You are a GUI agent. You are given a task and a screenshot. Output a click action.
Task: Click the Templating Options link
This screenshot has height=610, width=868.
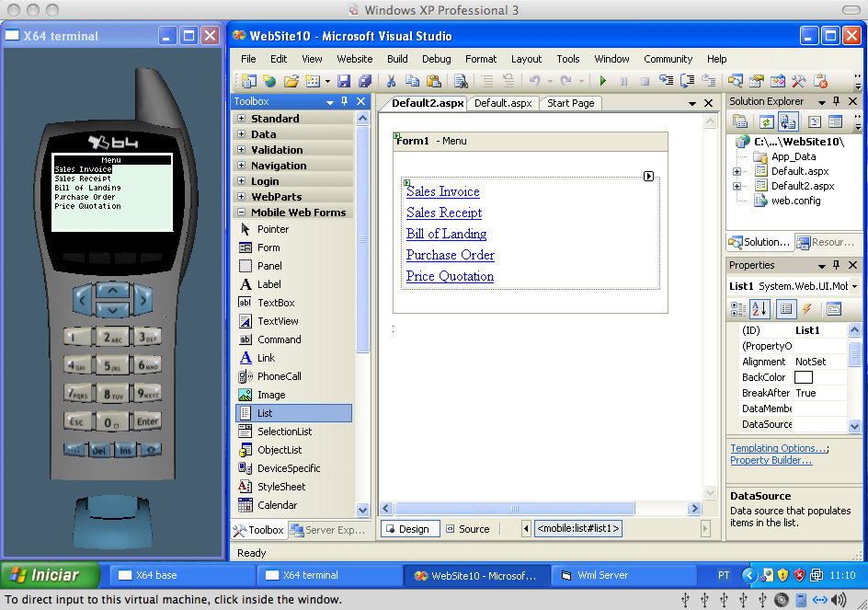tap(778, 448)
